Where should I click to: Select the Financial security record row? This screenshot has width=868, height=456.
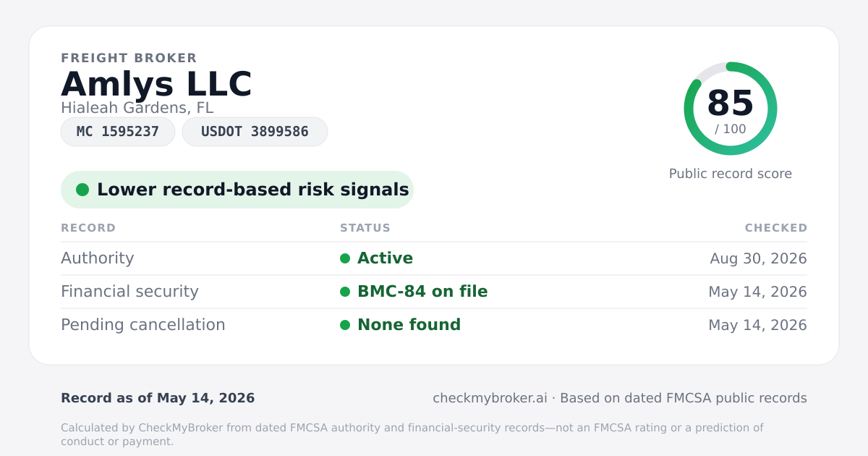(434, 292)
